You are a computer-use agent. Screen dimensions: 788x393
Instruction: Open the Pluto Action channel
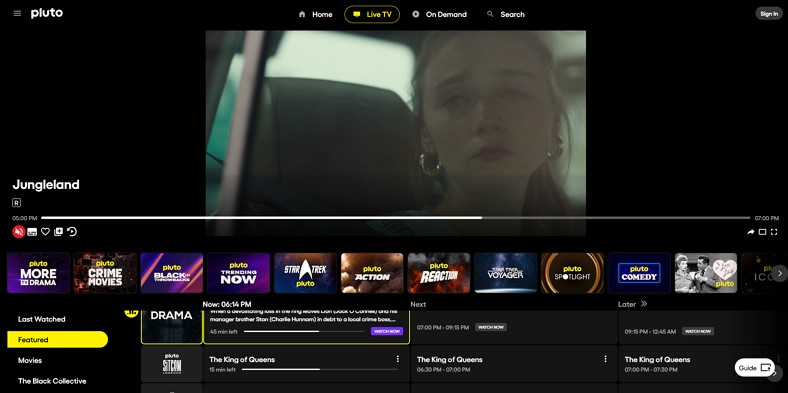(x=372, y=273)
